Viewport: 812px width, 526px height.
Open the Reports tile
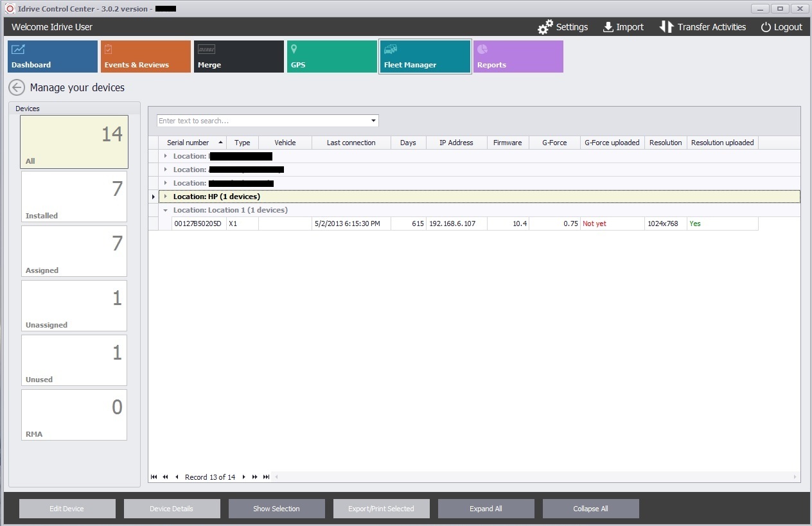tap(518, 57)
